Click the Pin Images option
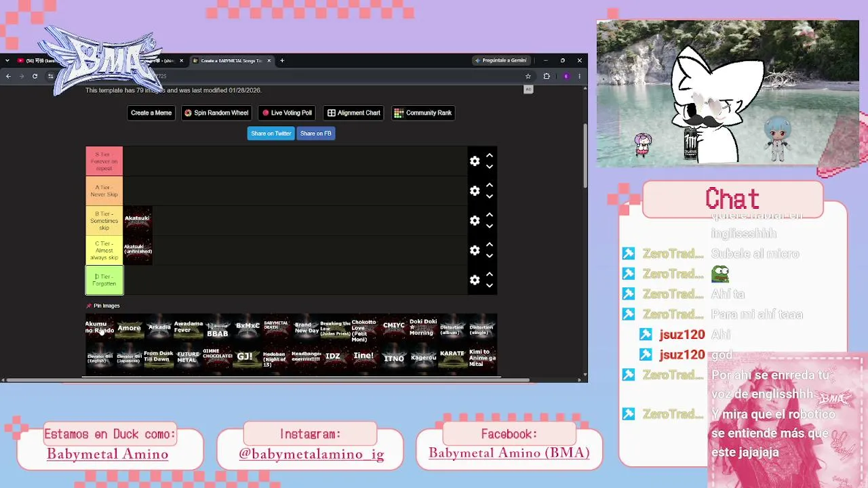This screenshot has height=488, width=868. pos(103,306)
